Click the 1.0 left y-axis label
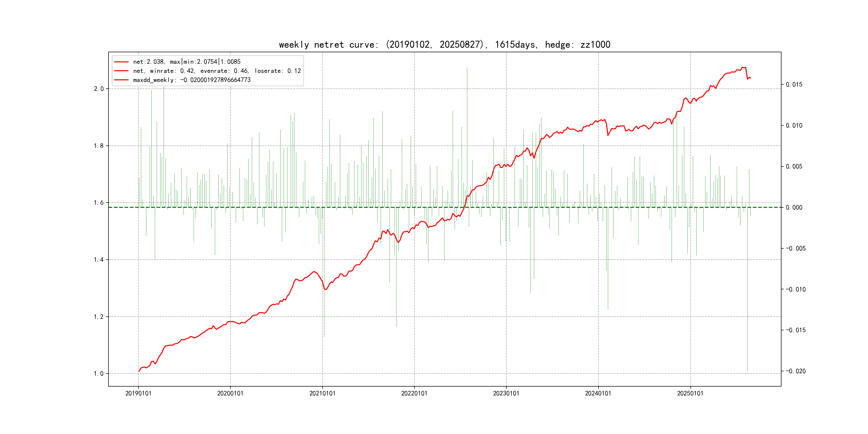The height and width of the screenshot is (434, 868). coord(99,373)
